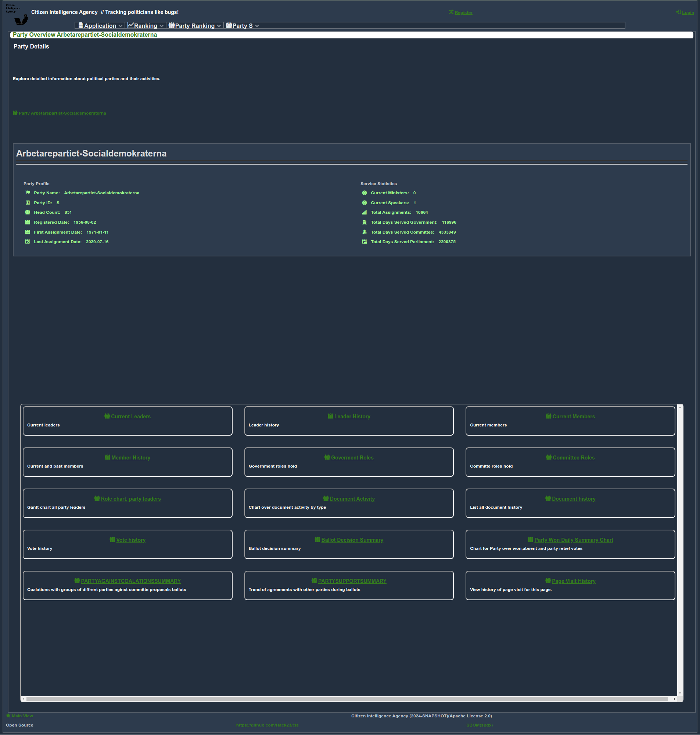Click the Register link
Viewport: 700px width, 735px height.
tap(463, 13)
